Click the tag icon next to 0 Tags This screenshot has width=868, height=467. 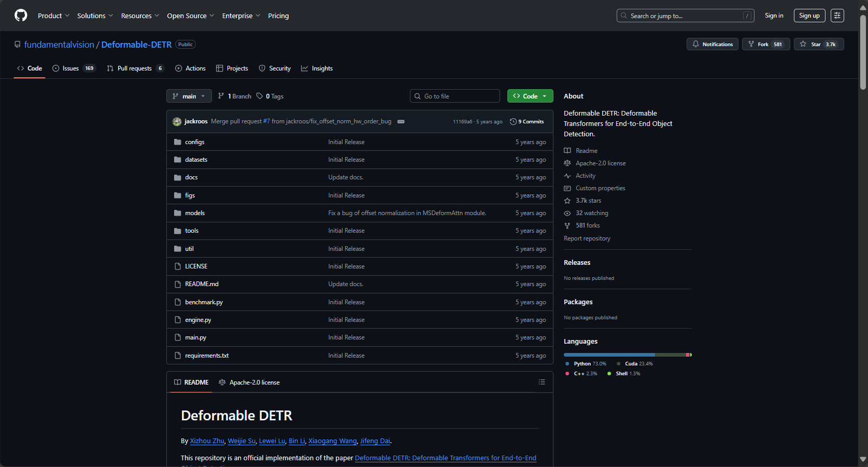pos(260,96)
